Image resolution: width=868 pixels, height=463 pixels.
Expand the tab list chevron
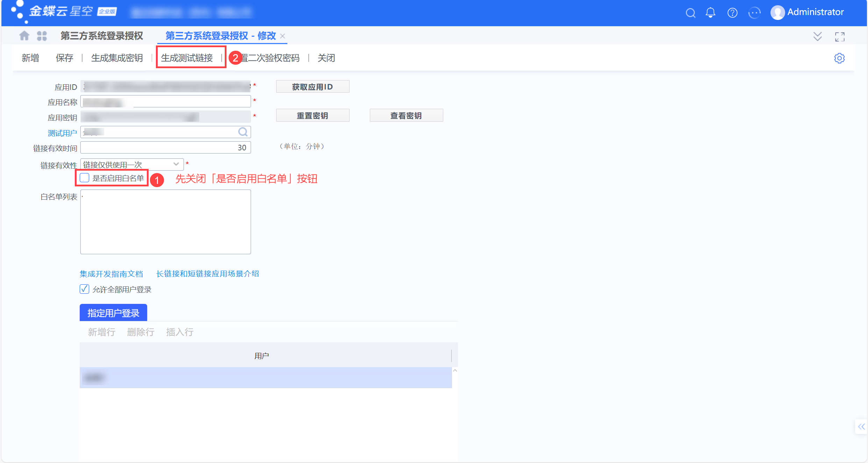click(x=817, y=36)
